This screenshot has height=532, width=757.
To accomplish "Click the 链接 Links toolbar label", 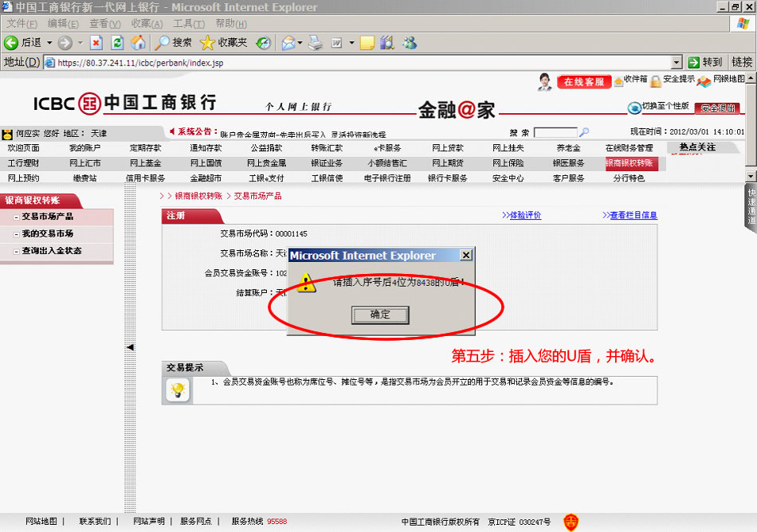I will (x=742, y=62).
